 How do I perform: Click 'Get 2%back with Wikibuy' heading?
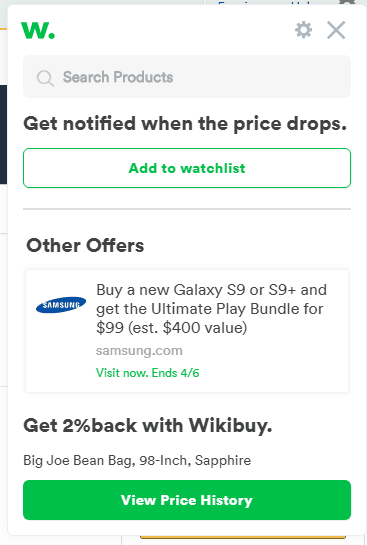tap(148, 425)
